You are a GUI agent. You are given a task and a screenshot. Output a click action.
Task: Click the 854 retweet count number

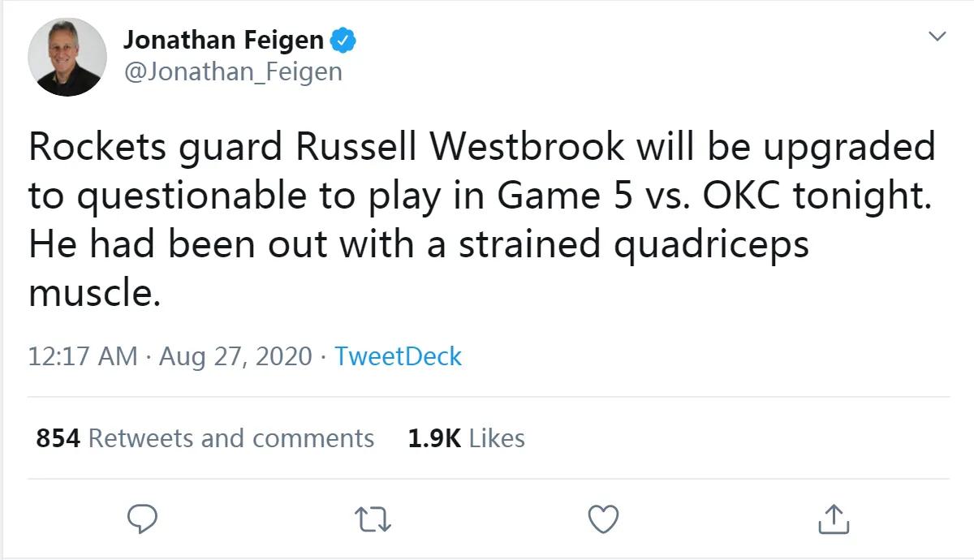click(58, 438)
